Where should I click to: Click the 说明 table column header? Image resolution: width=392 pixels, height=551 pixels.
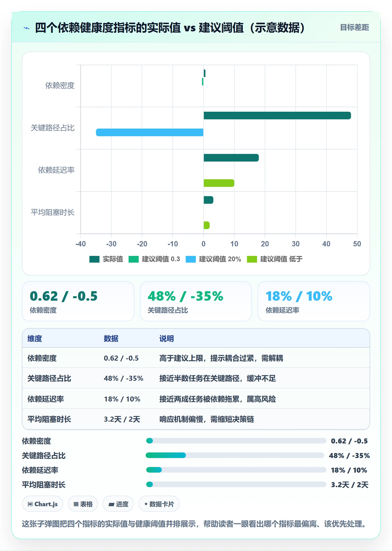[167, 339]
